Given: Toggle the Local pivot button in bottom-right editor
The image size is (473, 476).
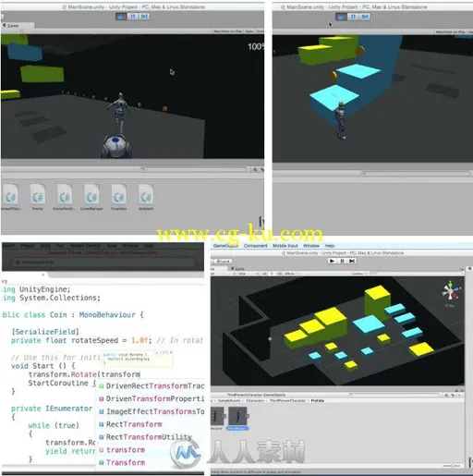Looking at the screenshot, I should 224,262.
